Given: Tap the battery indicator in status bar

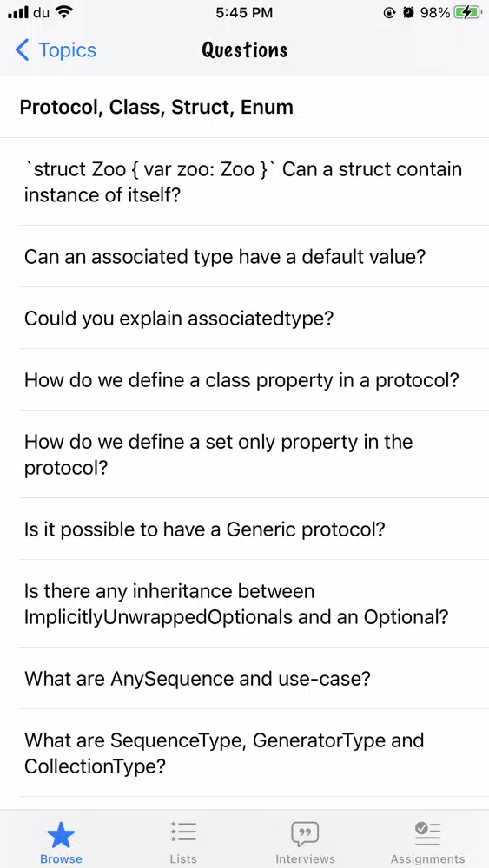Looking at the screenshot, I should coord(468,13).
